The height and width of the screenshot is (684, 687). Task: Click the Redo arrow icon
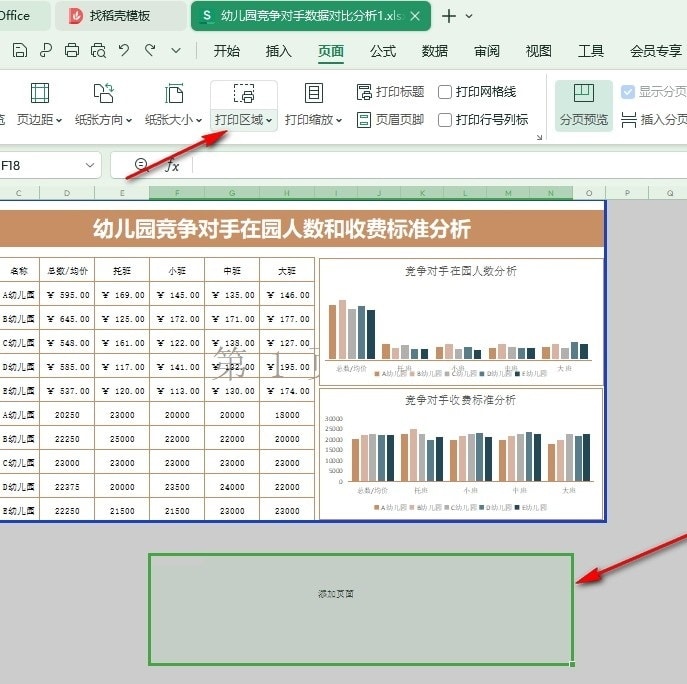[150, 50]
